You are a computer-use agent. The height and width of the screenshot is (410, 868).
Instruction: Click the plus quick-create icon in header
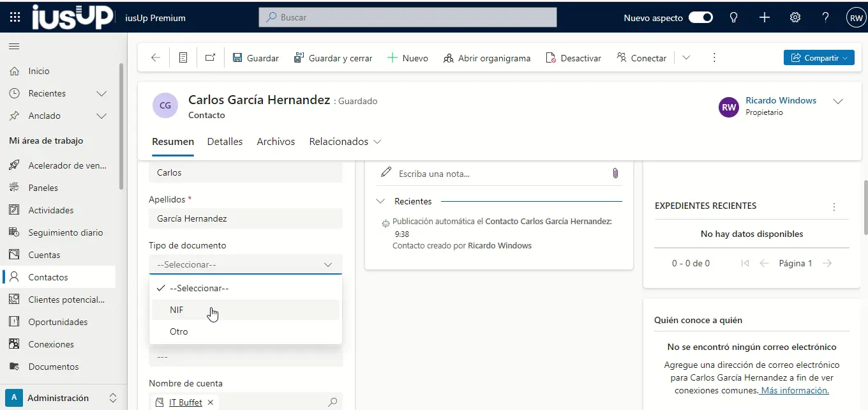(765, 18)
